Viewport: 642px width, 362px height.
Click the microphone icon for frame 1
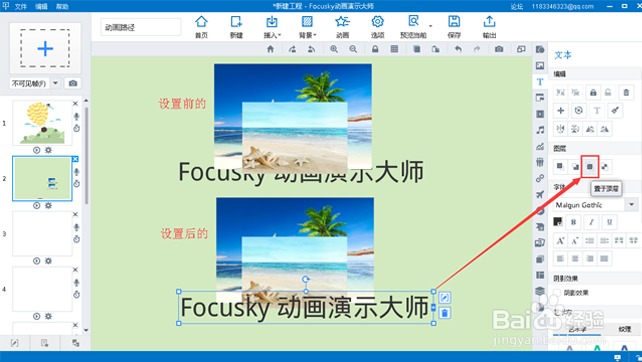tap(77, 116)
